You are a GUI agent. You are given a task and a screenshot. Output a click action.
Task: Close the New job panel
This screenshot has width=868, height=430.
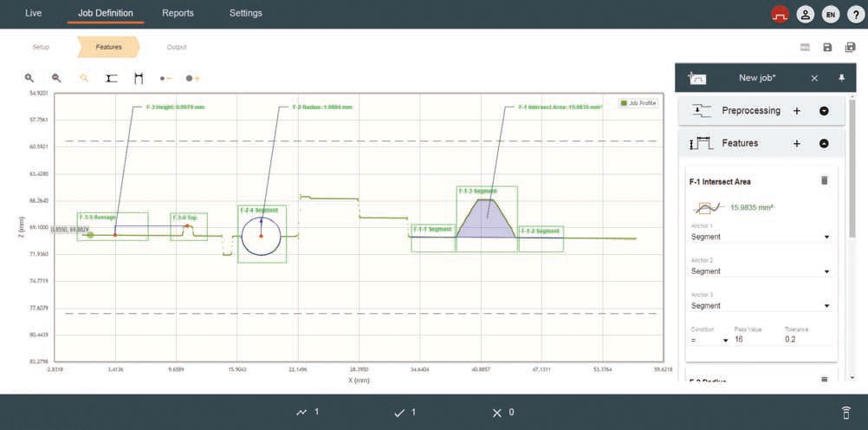[814, 78]
